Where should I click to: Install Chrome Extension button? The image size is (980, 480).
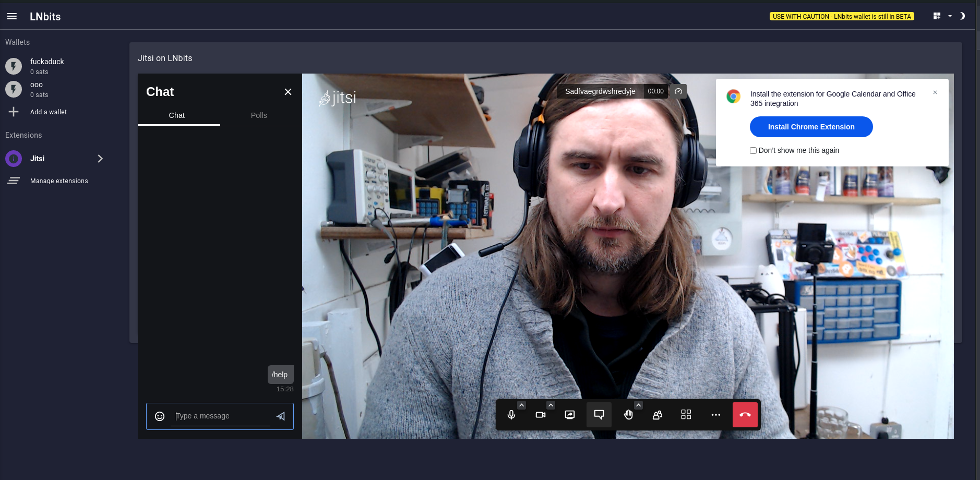tap(811, 127)
